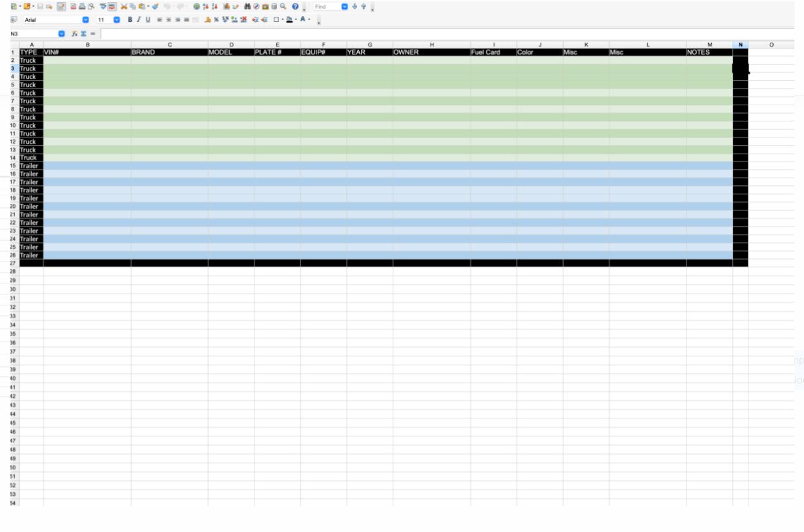804x532 pixels.
Task: Open the Function Wizard
Action: [x=75, y=33]
